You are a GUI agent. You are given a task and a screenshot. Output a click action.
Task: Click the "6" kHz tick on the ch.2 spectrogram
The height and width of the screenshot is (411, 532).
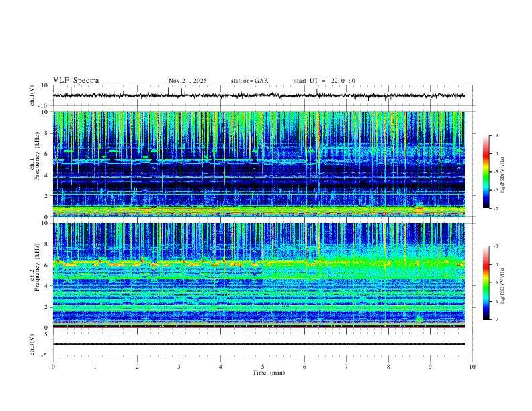click(46, 265)
